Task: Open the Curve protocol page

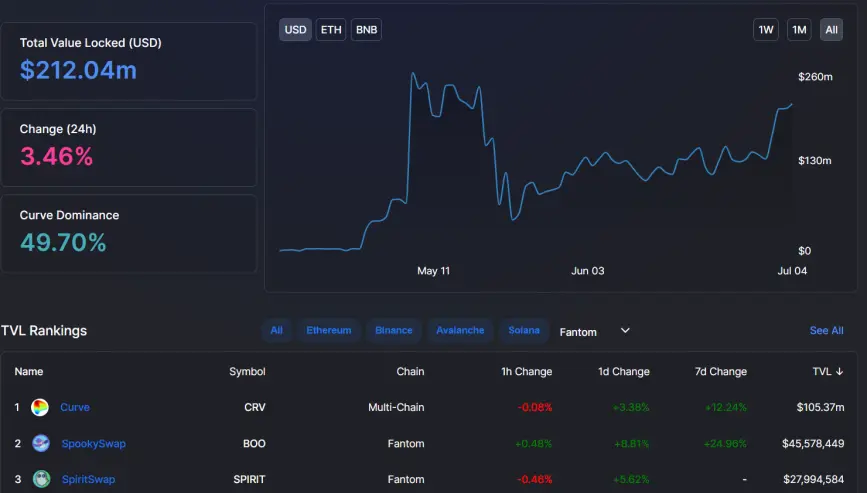Action: pos(75,407)
